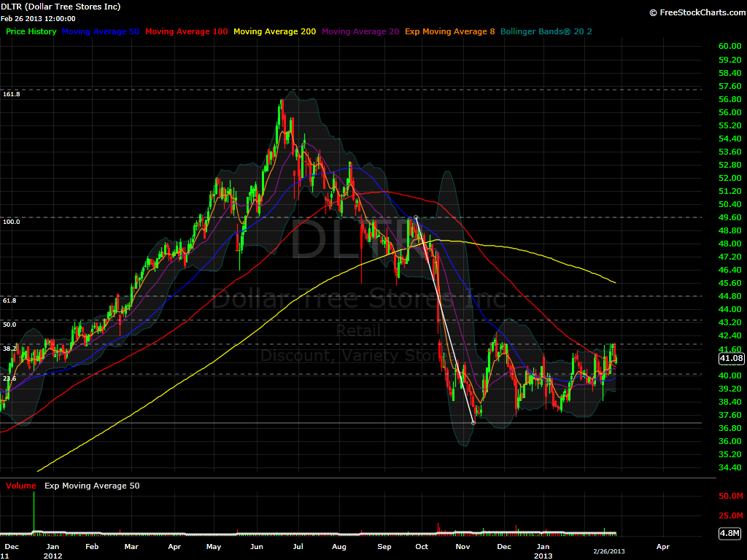
Task: Click the Apr 2013 label at axis end
Action: [x=662, y=547]
